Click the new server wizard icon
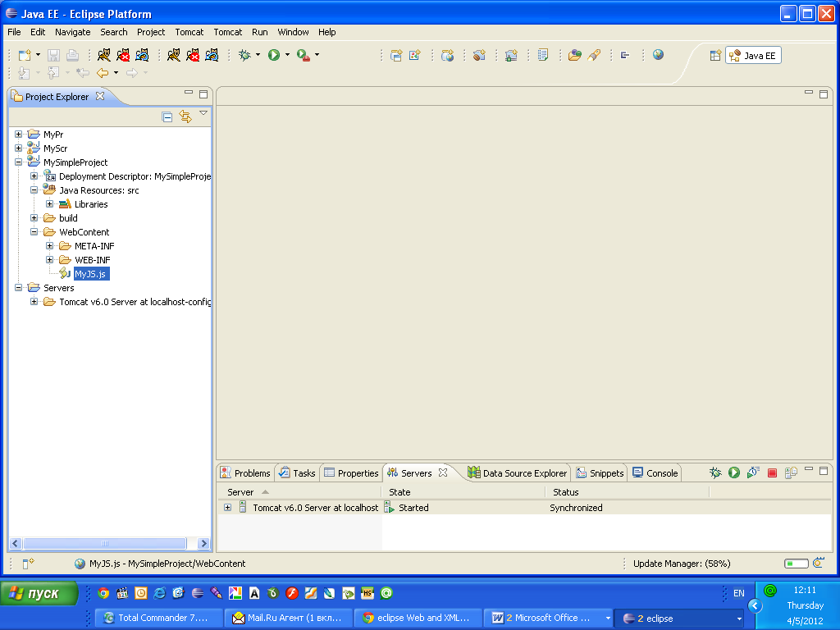840x630 pixels. click(511, 55)
